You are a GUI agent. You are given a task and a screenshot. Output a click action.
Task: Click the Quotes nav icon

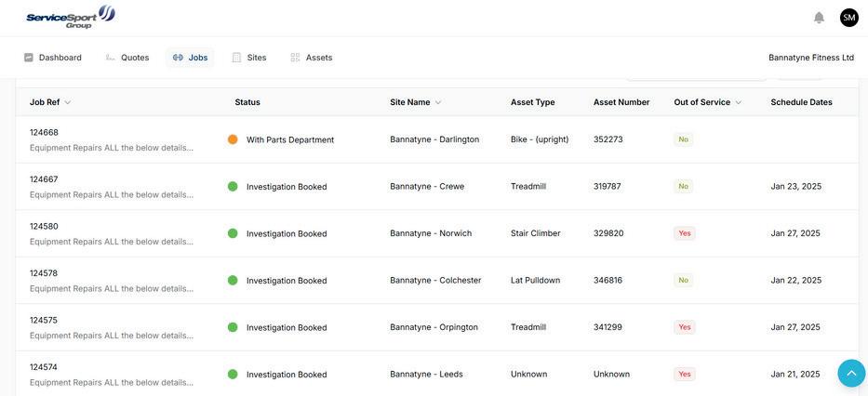point(110,58)
